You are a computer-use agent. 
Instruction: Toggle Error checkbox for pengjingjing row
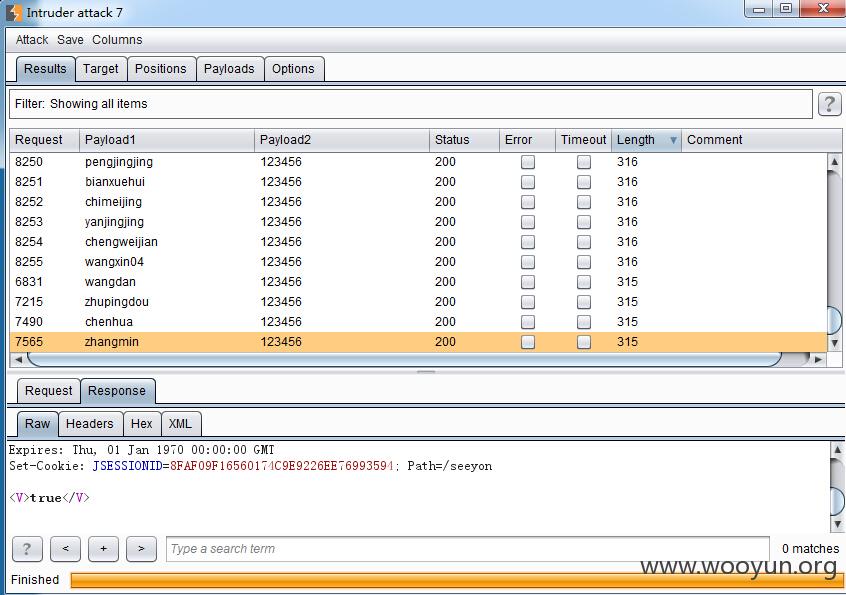[x=528, y=162]
